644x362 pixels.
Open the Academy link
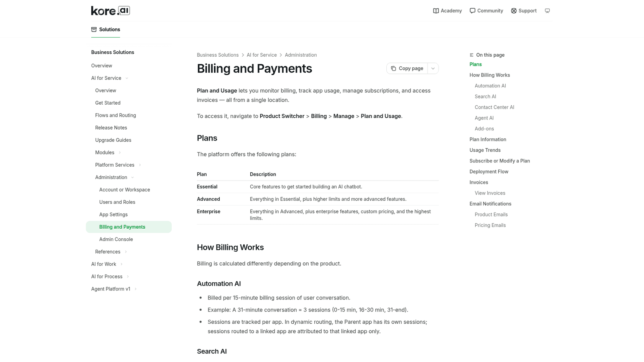pyautogui.click(x=447, y=11)
